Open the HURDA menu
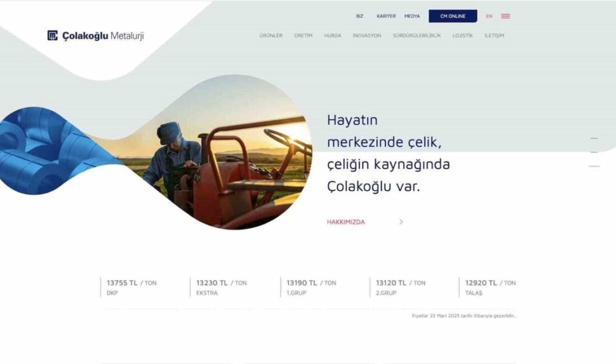Viewport: 616px width, 364px height. click(x=332, y=35)
